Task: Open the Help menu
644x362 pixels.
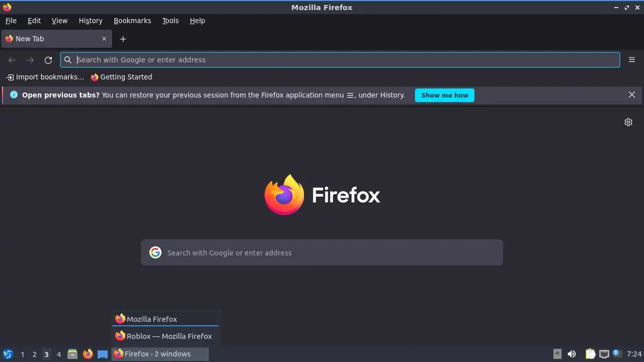Action: tap(197, 21)
